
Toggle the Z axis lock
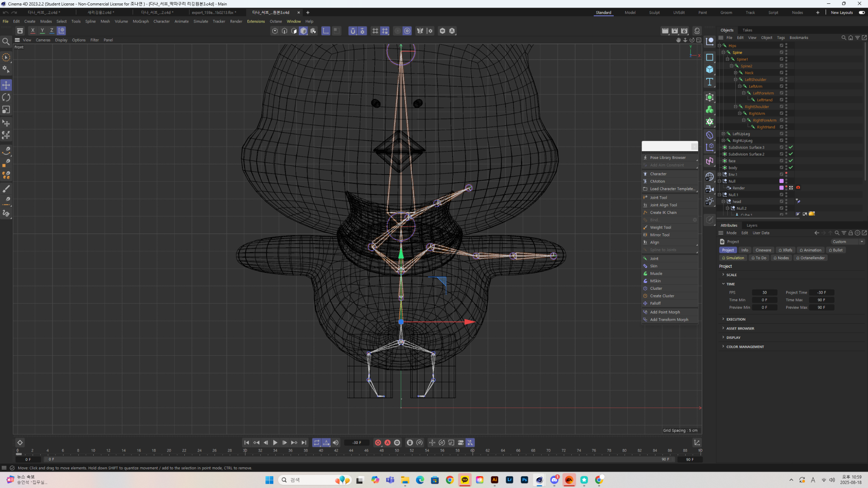pyautogui.click(x=51, y=30)
